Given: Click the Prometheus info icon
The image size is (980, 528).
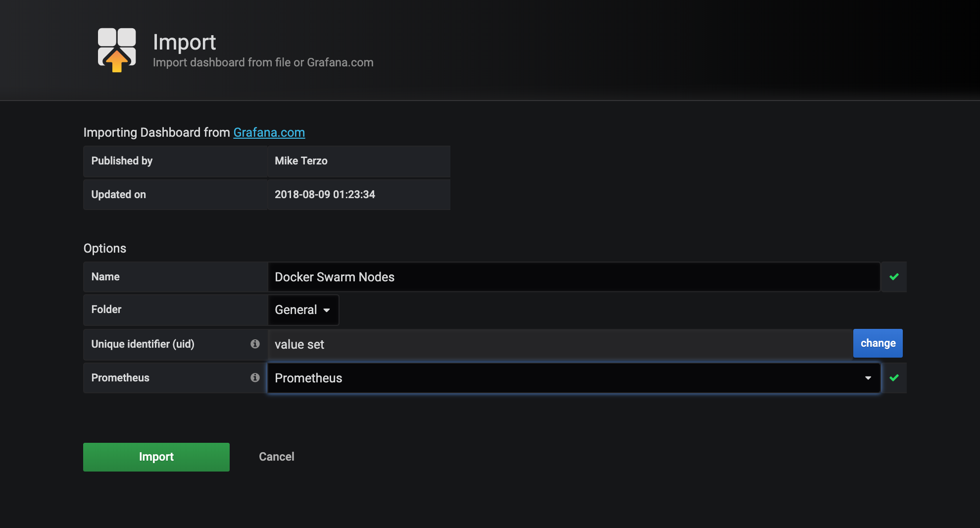Looking at the screenshot, I should click(255, 377).
